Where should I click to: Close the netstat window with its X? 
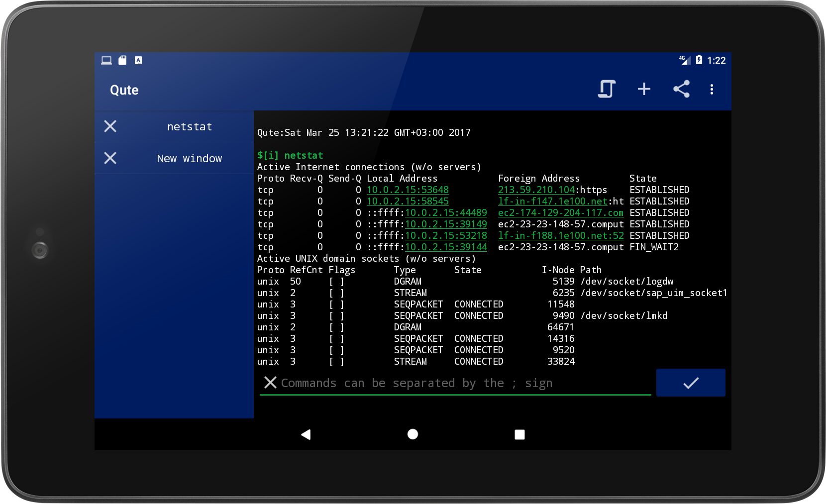[110, 126]
